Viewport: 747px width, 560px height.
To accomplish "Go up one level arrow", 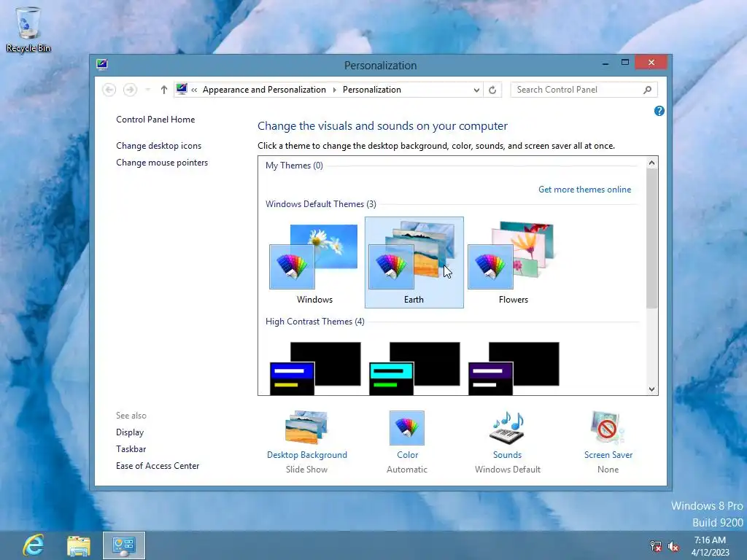I will click(164, 90).
